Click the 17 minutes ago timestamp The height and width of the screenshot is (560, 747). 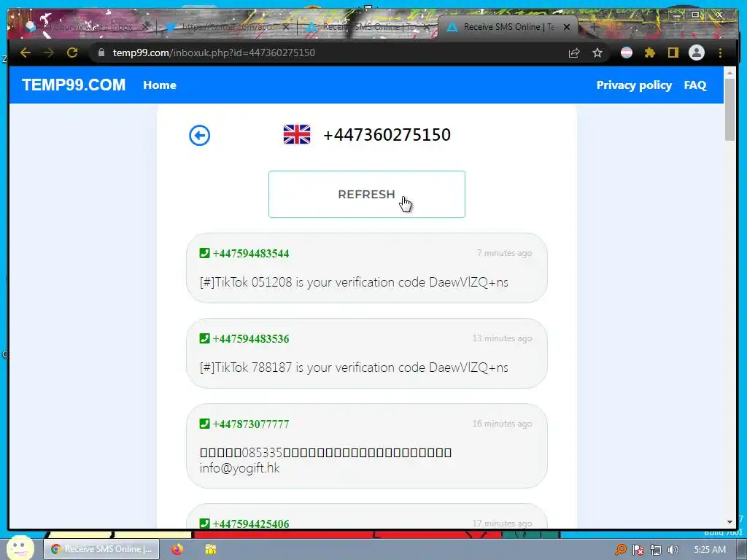point(502,524)
